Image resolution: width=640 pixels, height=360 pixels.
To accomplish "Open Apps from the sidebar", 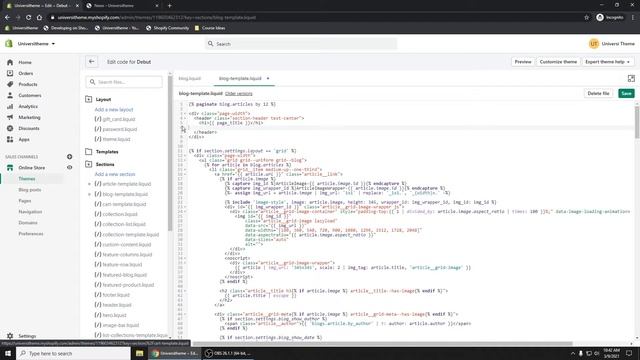I will 24,140.
